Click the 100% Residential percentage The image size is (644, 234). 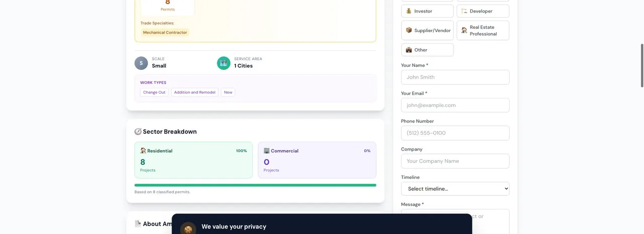point(242,151)
